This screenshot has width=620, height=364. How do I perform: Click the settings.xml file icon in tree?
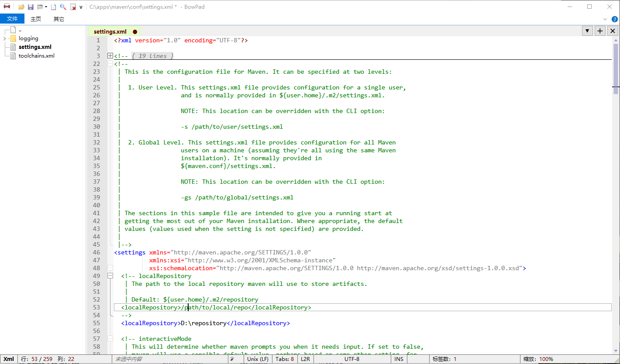pos(13,47)
